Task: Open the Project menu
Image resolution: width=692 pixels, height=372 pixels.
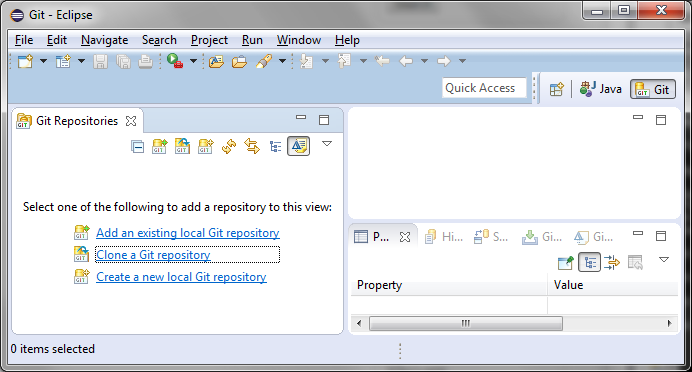Action: click(x=209, y=40)
